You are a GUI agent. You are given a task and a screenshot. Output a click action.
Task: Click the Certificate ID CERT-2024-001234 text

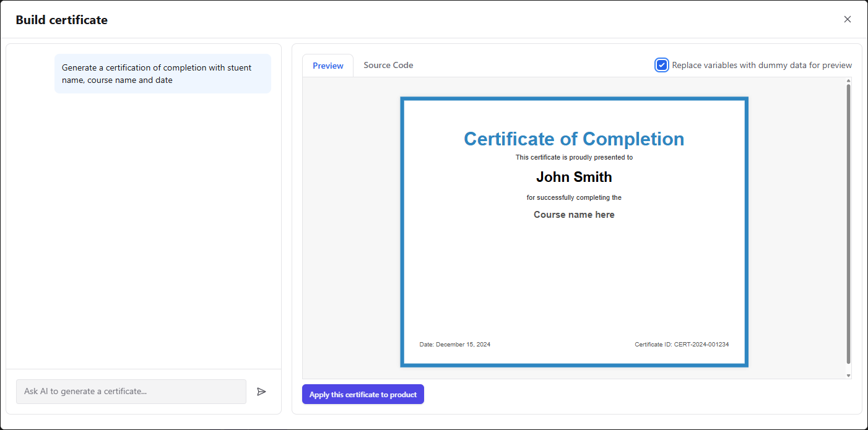click(x=682, y=345)
